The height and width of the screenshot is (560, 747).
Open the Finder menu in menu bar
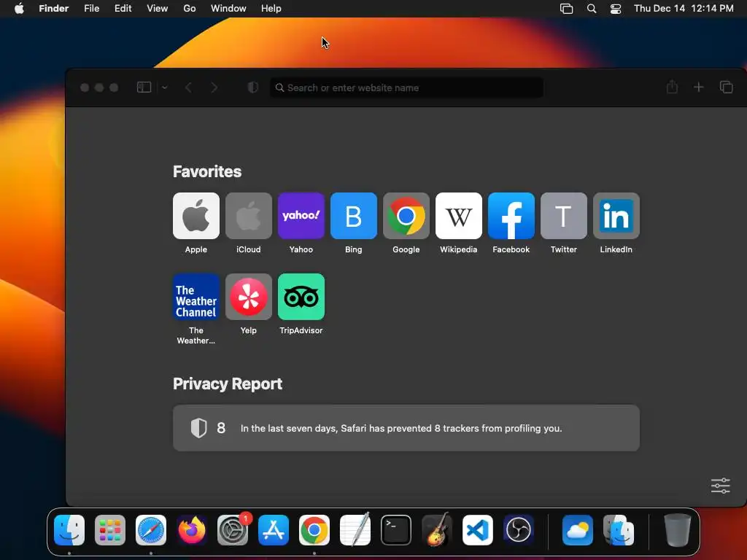pos(54,9)
